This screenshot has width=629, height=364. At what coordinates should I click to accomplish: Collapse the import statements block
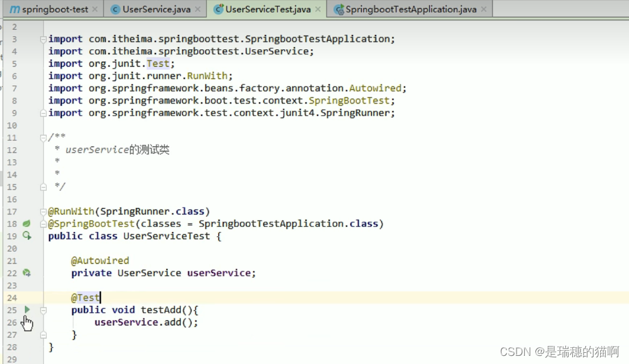tap(42, 39)
